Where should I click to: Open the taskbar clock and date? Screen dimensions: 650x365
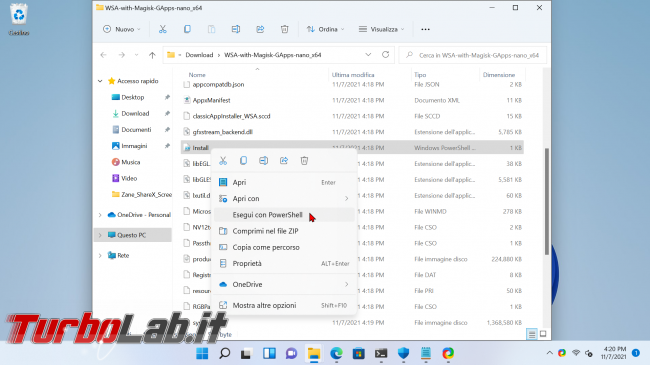pyautogui.click(x=614, y=353)
